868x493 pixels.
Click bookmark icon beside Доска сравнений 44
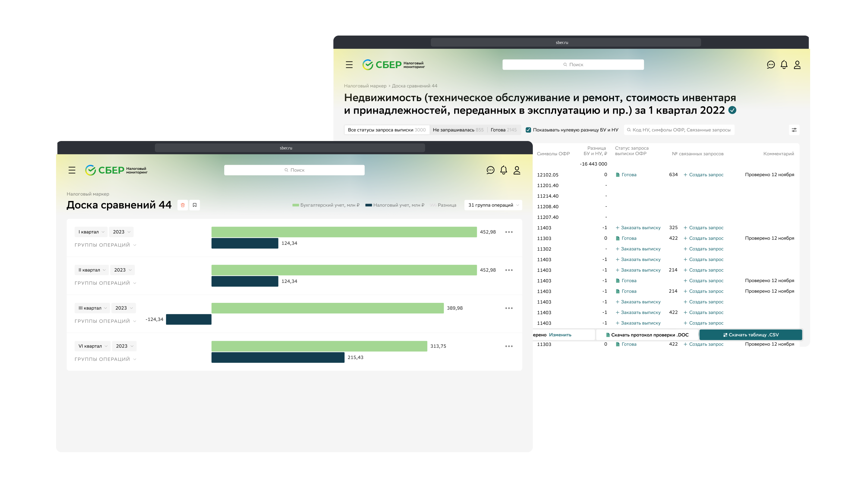pos(195,205)
